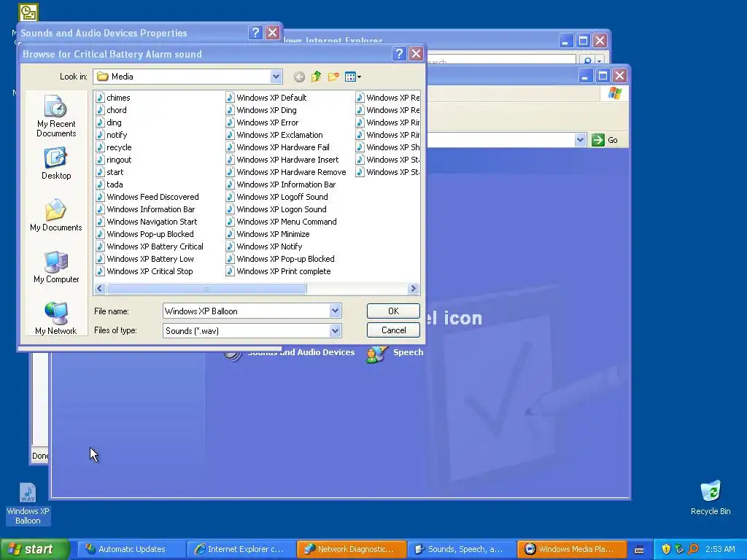Click the Back navigation icon in browse dialog
This screenshot has width=747, height=560.
(299, 77)
